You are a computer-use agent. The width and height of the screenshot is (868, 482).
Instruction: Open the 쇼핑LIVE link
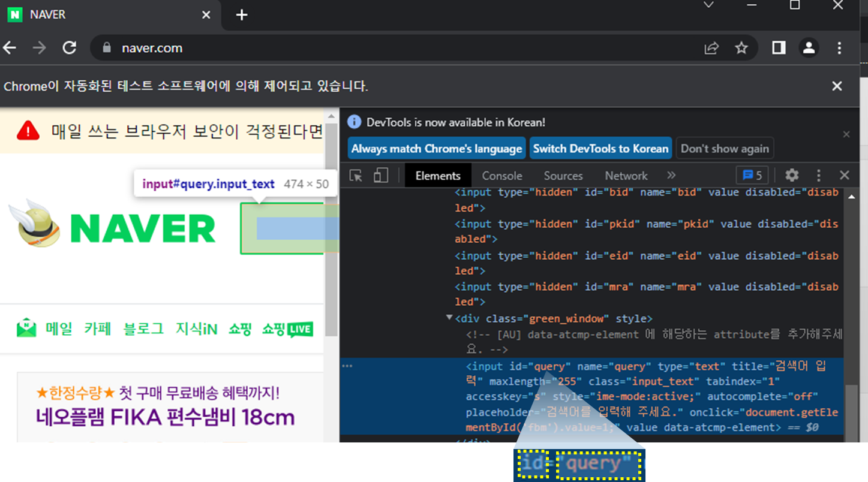(x=287, y=329)
